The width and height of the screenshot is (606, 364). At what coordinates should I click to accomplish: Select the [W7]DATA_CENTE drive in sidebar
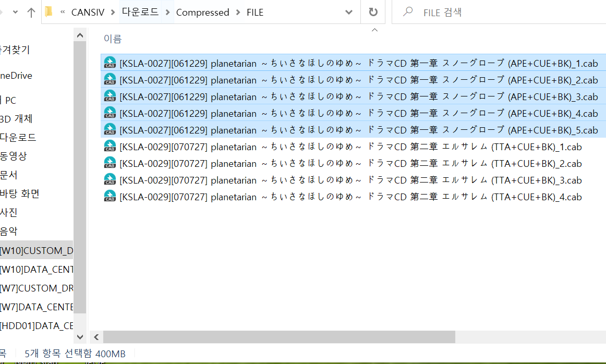pos(37,307)
